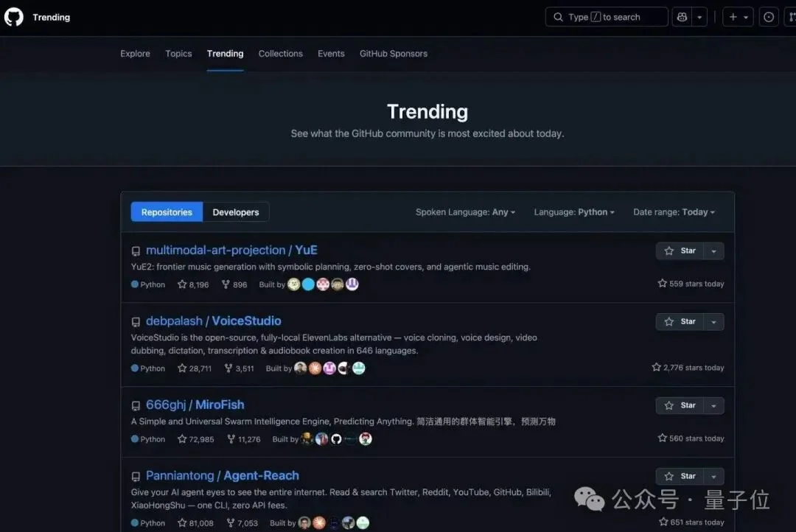Click the repo icon beside Agent-Reach
The width and height of the screenshot is (796, 532).
136,477
